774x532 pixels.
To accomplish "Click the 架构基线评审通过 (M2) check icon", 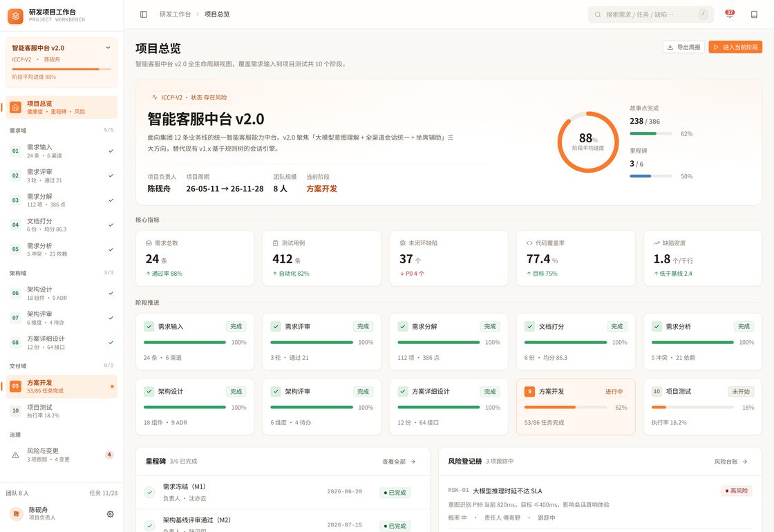I will pyautogui.click(x=149, y=525).
